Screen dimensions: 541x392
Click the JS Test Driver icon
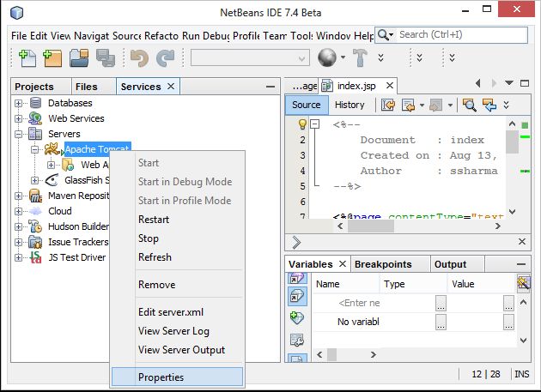point(35,257)
